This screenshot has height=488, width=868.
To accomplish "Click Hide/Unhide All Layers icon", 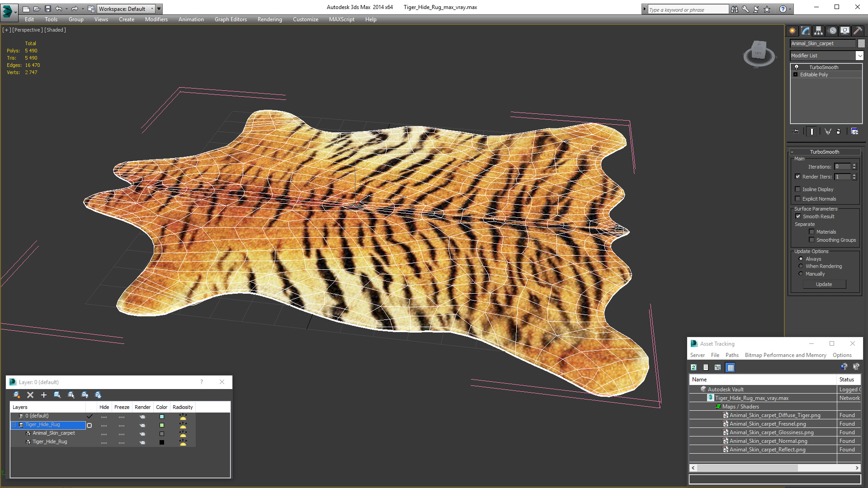I will coord(85,395).
